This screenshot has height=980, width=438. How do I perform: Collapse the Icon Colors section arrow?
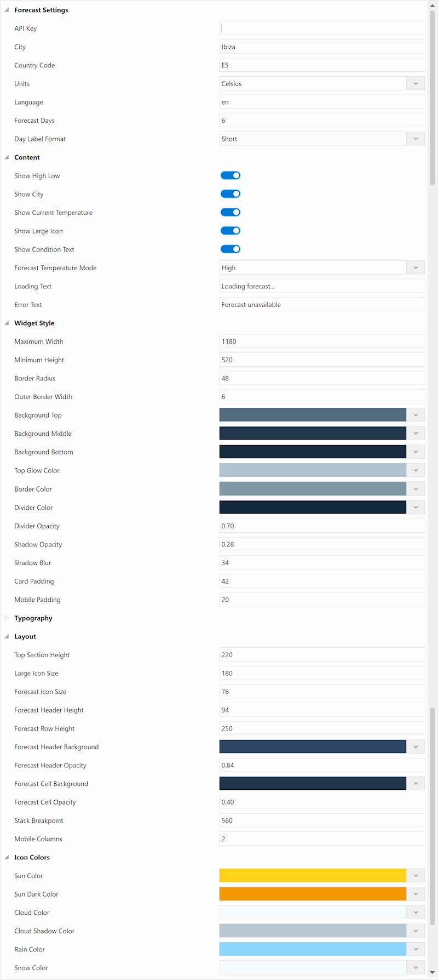(7, 858)
